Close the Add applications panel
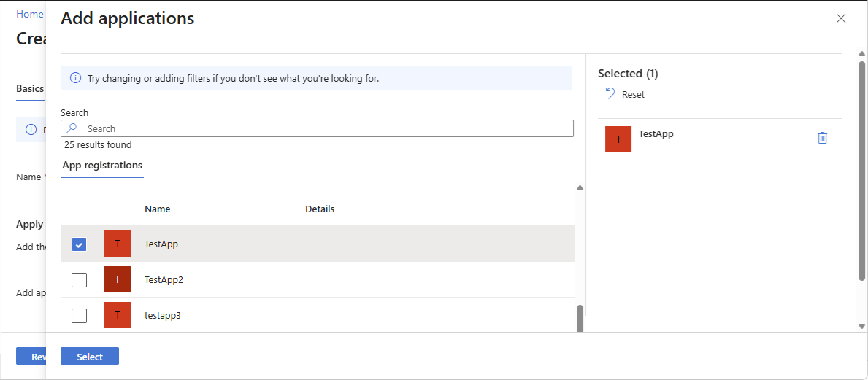Image resolution: width=868 pixels, height=380 pixels. coord(841,18)
